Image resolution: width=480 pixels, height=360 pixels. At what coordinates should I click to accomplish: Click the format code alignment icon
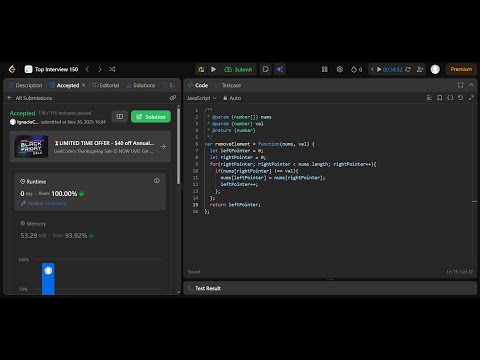click(429, 98)
